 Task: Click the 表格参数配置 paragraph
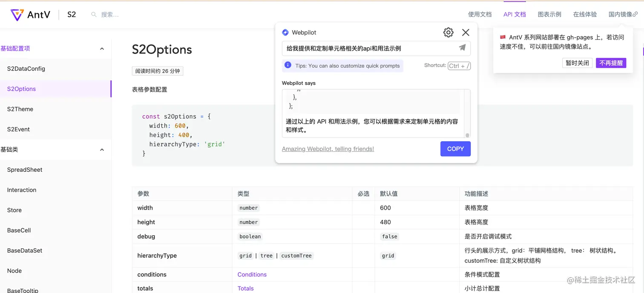(x=149, y=89)
